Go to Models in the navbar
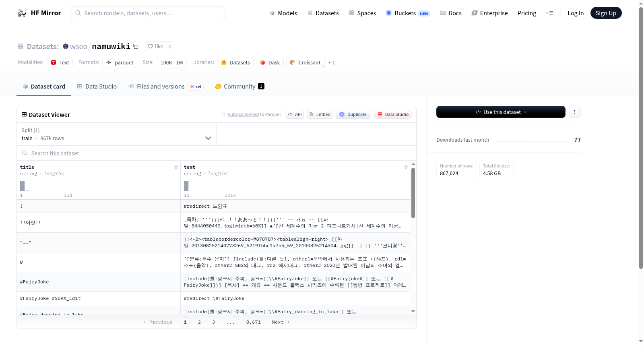Image resolution: width=644 pixels, height=345 pixels. pos(283,13)
